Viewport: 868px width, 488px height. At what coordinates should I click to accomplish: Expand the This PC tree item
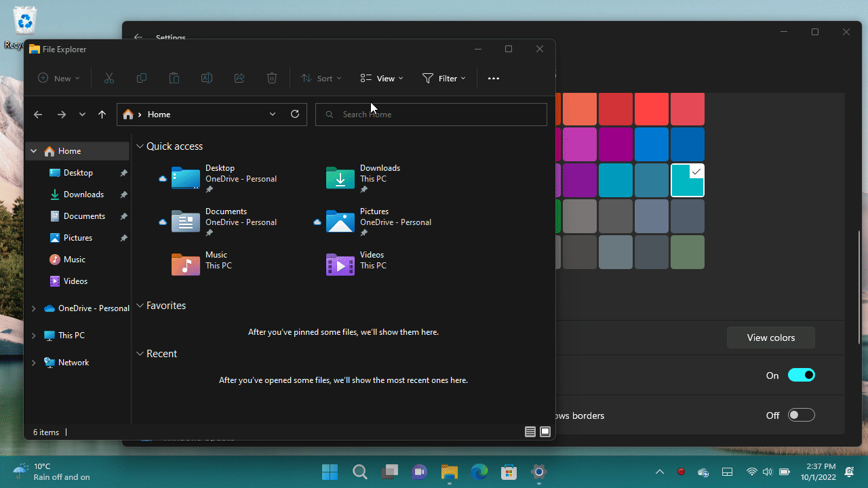pos(33,335)
